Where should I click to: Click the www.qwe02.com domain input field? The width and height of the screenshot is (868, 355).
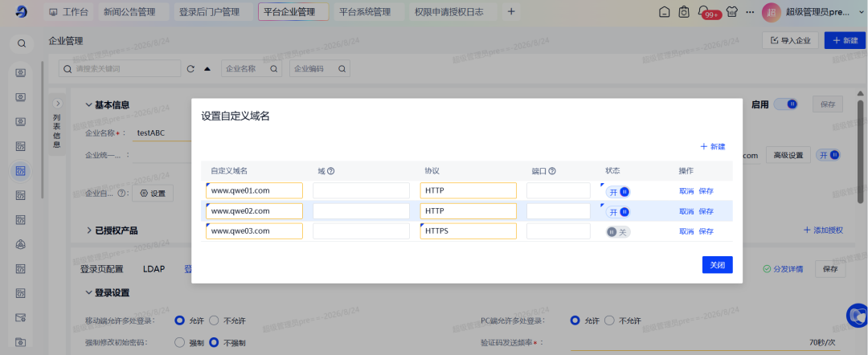[x=254, y=211]
